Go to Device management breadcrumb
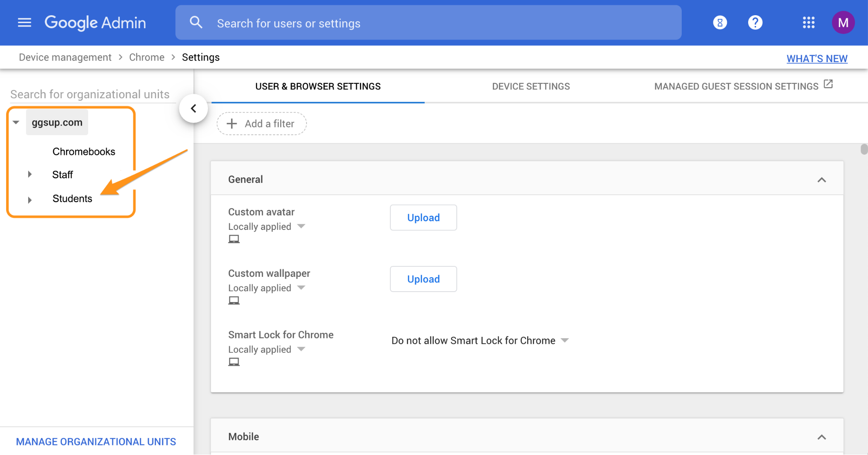Screen dimensions: 868x455 pyautogui.click(x=65, y=57)
